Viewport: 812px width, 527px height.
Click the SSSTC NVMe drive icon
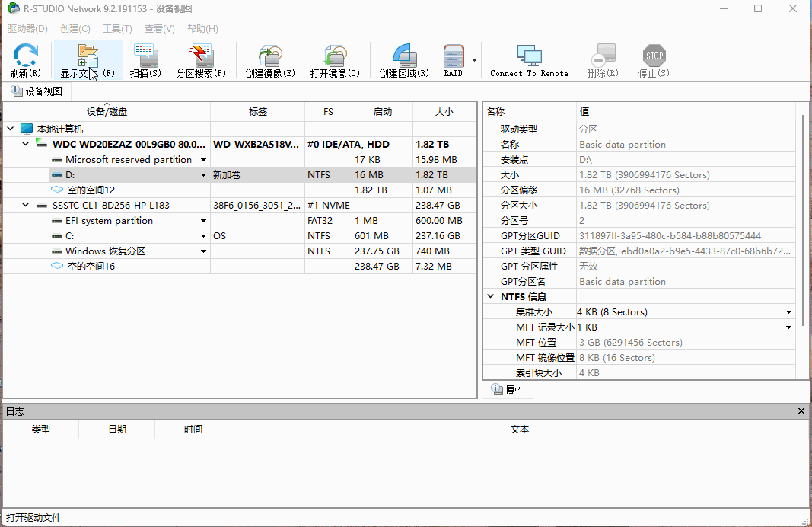(41, 205)
